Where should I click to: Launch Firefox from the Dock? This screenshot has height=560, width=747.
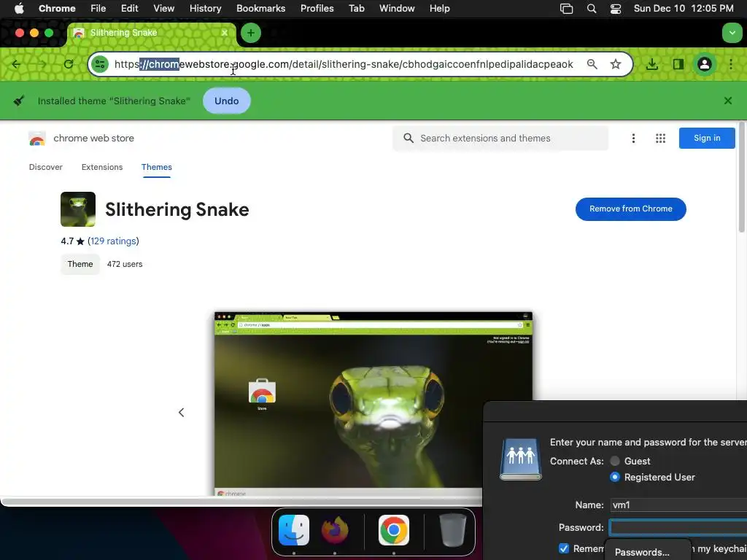(x=335, y=530)
